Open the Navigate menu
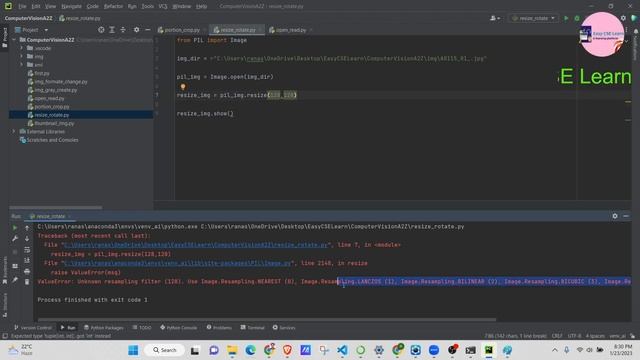The width and height of the screenshot is (640, 360). coord(71,6)
